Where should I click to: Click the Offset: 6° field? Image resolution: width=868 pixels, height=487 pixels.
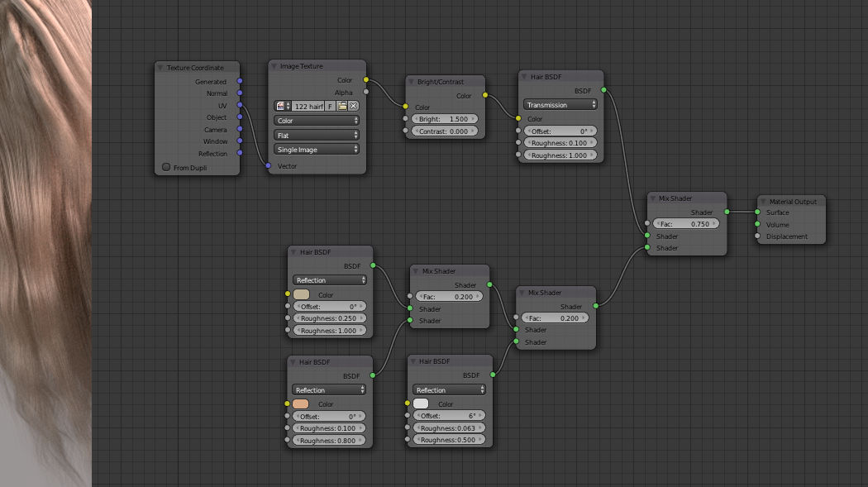pyautogui.click(x=450, y=416)
